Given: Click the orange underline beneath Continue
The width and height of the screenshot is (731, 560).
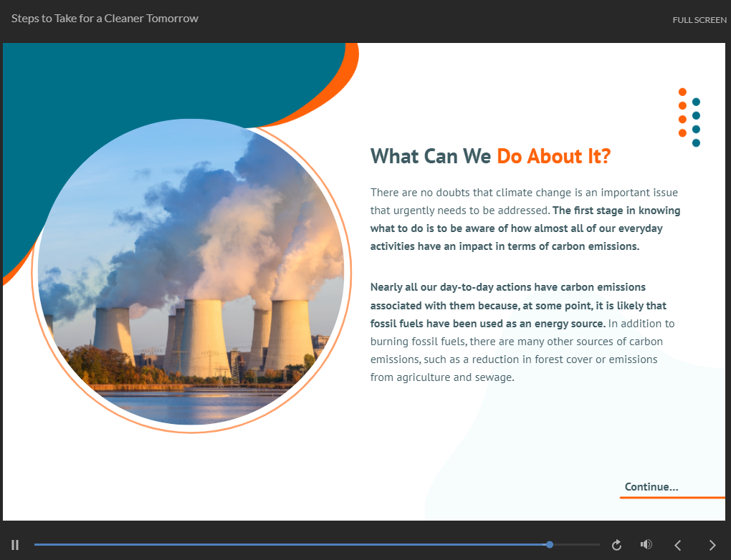Looking at the screenshot, I should point(672,497).
